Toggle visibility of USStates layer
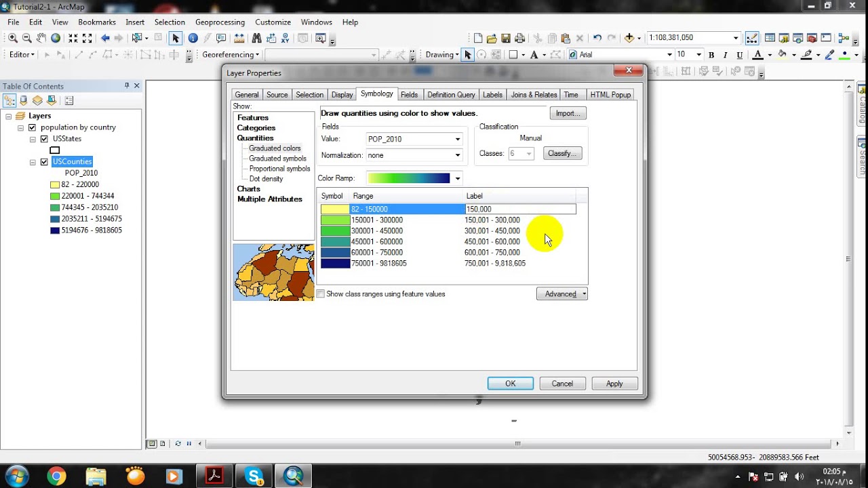Screen dimensions: 868x488 click(44, 139)
